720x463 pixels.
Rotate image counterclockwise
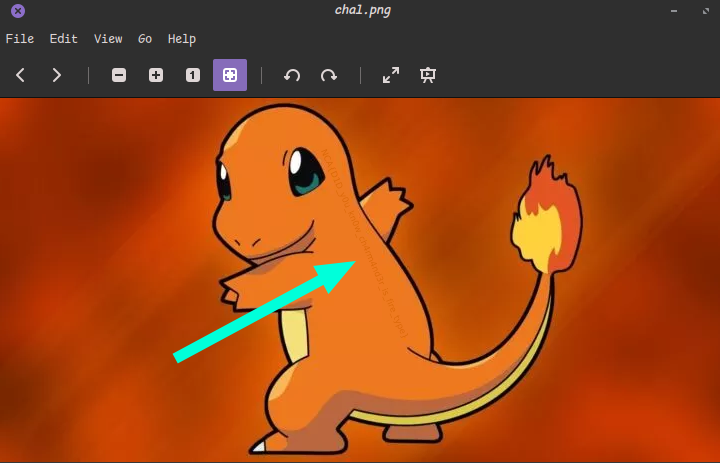click(x=292, y=75)
